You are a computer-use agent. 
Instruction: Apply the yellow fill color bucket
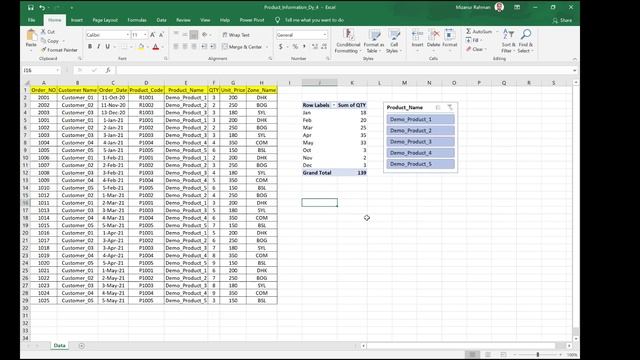coord(141,47)
